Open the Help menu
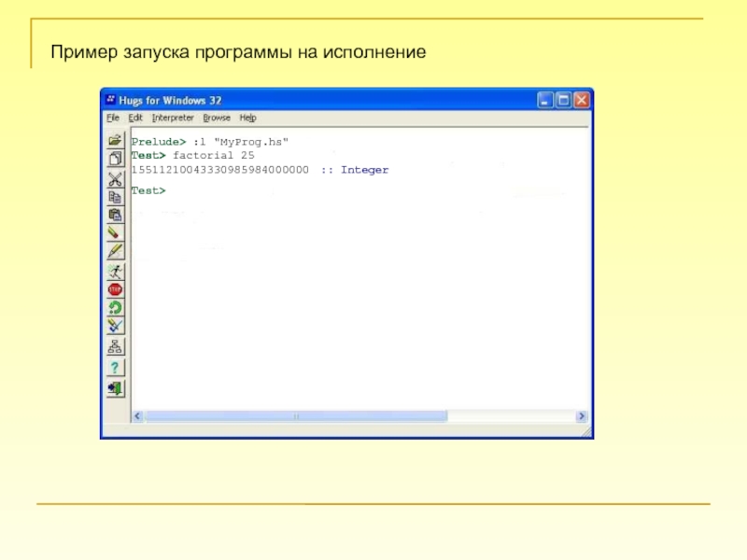Viewport: 747px width, 560px height. click(247, 118)
